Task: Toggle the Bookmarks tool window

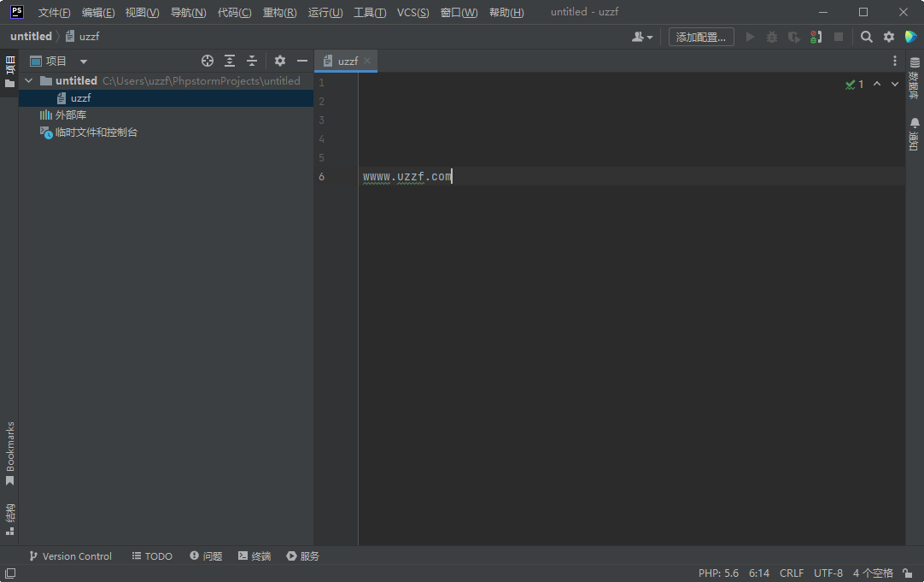Action: (x=9, y=454)
